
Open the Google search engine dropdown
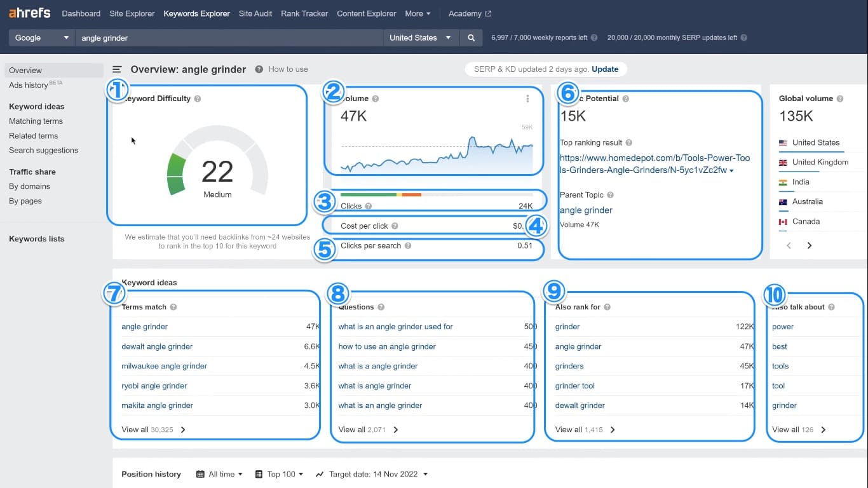42,37
